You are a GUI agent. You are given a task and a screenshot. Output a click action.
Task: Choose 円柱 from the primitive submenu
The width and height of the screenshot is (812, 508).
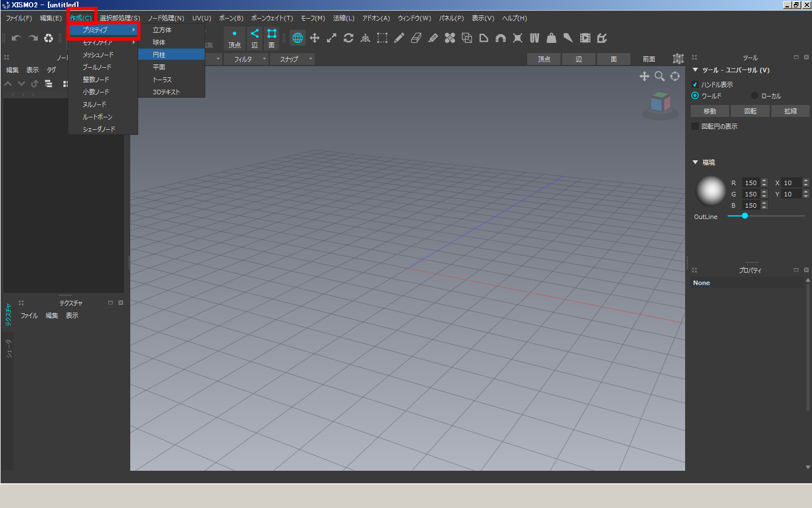[171, 55]
